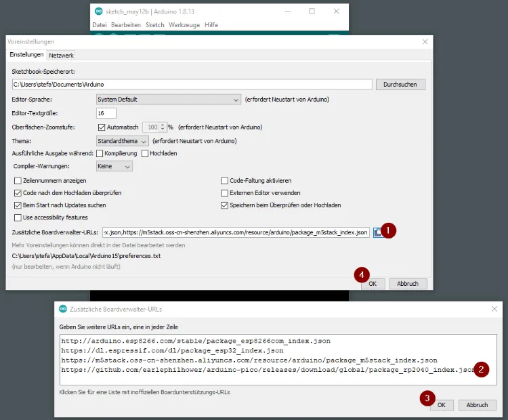
Task: Select the m5stack package URL line in the list
Action: point(249,360)
